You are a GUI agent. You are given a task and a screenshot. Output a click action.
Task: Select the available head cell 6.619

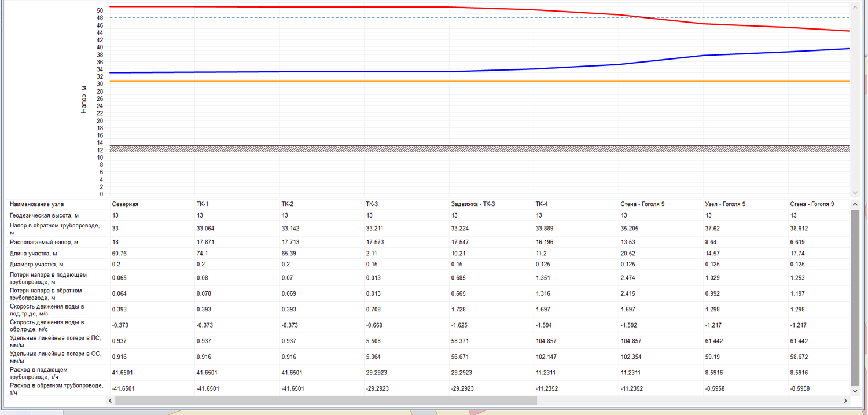pyautogui.click(x=797, y=242)
